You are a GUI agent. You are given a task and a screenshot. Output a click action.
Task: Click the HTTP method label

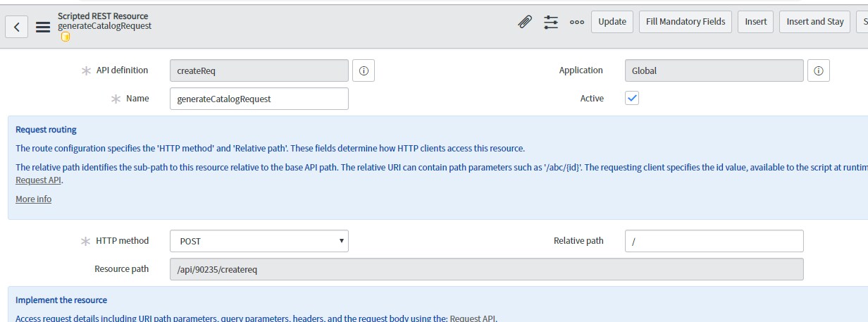tap(123, 241)
